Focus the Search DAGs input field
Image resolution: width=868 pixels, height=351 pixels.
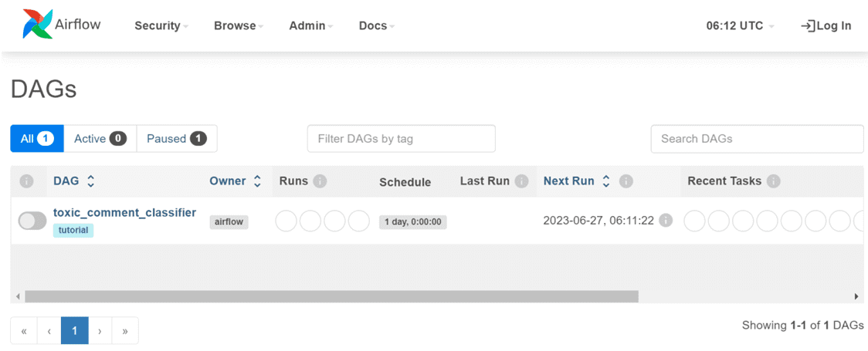757,139
